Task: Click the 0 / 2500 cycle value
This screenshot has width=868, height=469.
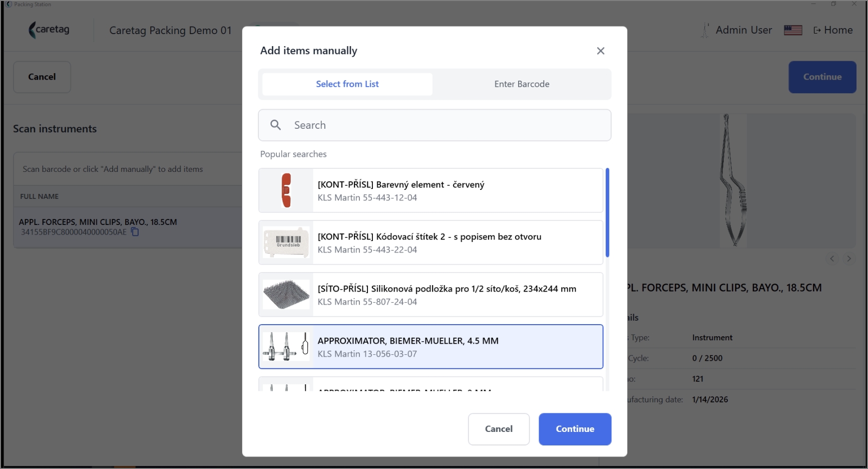Action: (x=707, y=358)
